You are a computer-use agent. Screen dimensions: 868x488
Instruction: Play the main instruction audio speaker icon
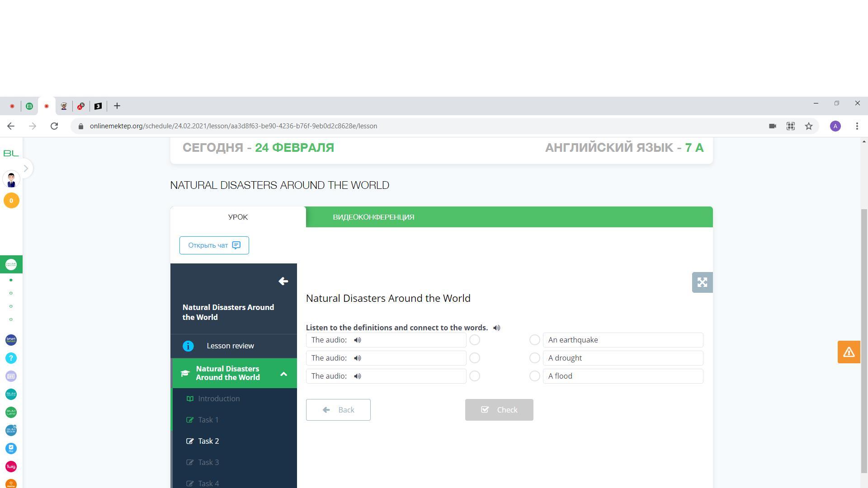[x=496, y=328]
